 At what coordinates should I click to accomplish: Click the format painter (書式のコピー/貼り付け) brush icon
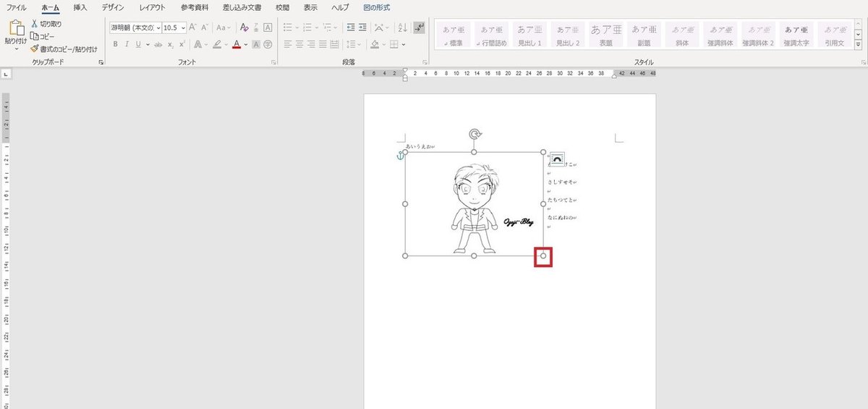34,49
